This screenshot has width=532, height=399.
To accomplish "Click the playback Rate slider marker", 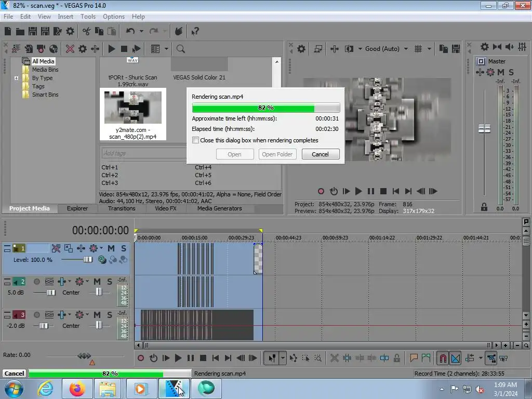I will pyautogui.click(x=91, y=363).
